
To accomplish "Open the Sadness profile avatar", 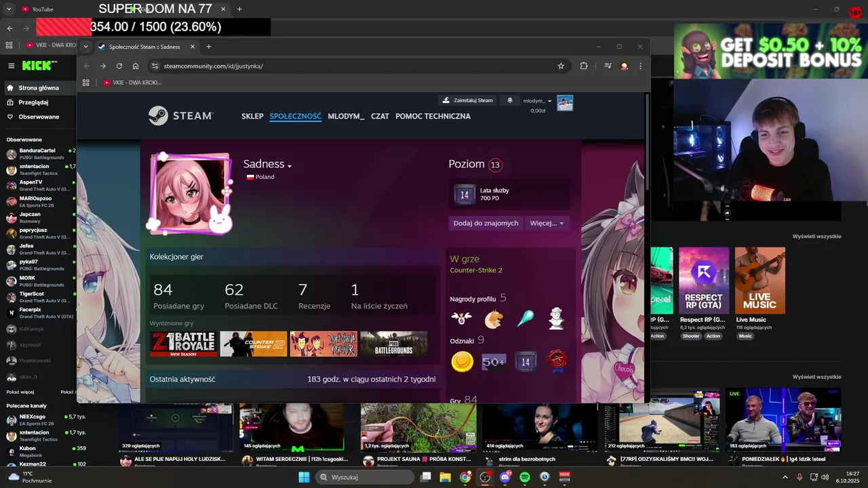I will [x=191, y=194].
